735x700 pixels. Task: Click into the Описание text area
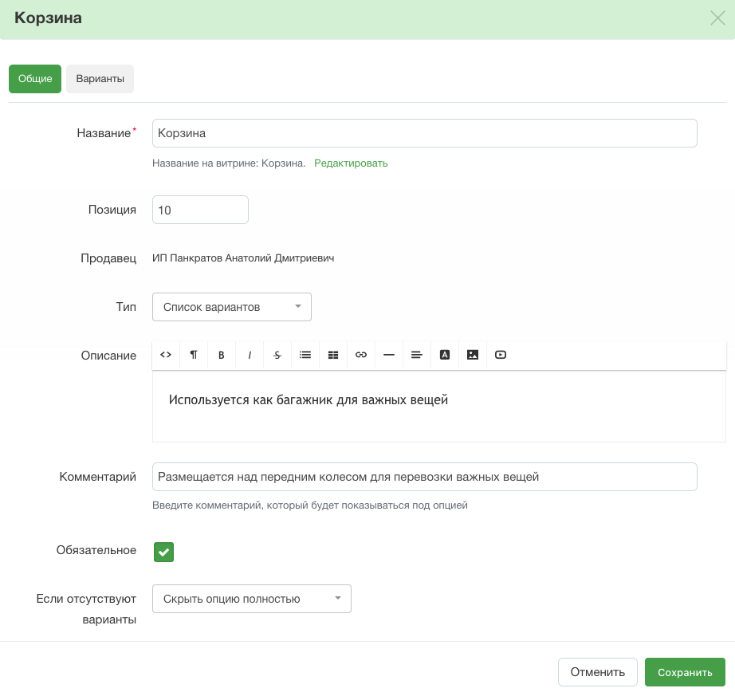[x=439, y=407]
